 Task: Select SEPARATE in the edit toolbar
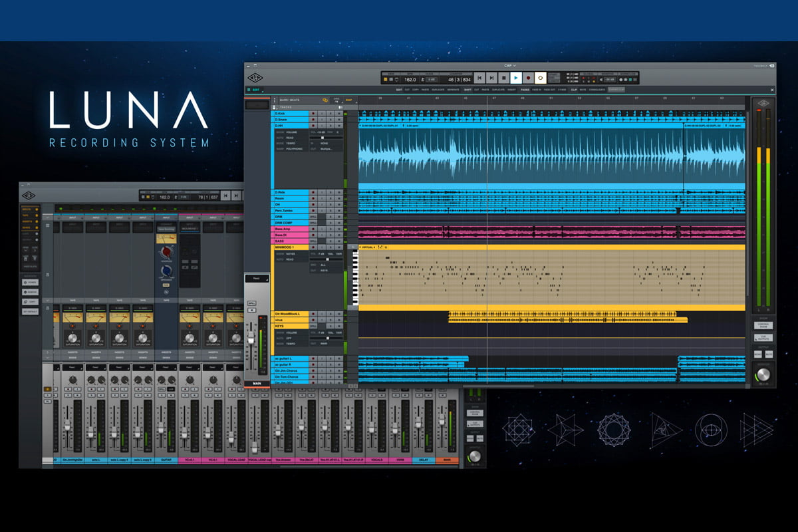point(453,90)
